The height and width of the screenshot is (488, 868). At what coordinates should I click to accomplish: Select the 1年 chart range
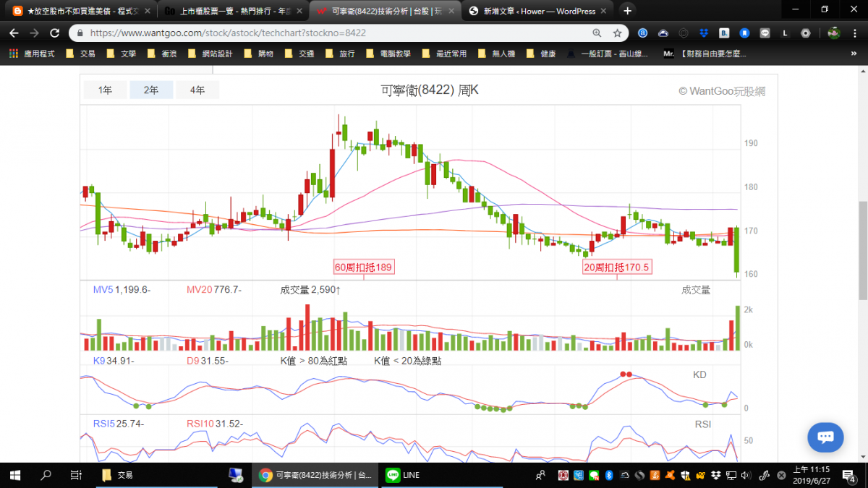pyautogui.click(x=106, y=90)
